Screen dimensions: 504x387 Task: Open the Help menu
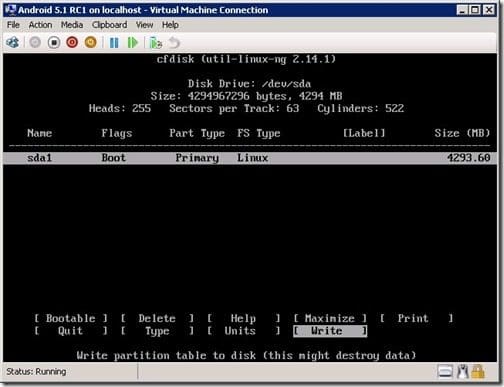pyautogui.click(x=170, y=25)
